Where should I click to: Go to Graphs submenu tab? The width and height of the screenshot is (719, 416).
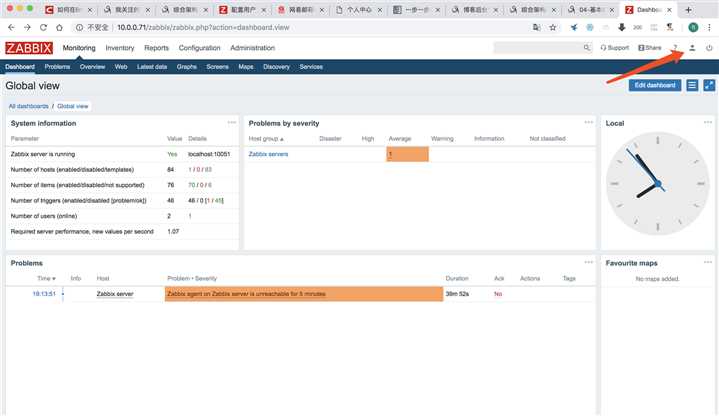point(187,67)
